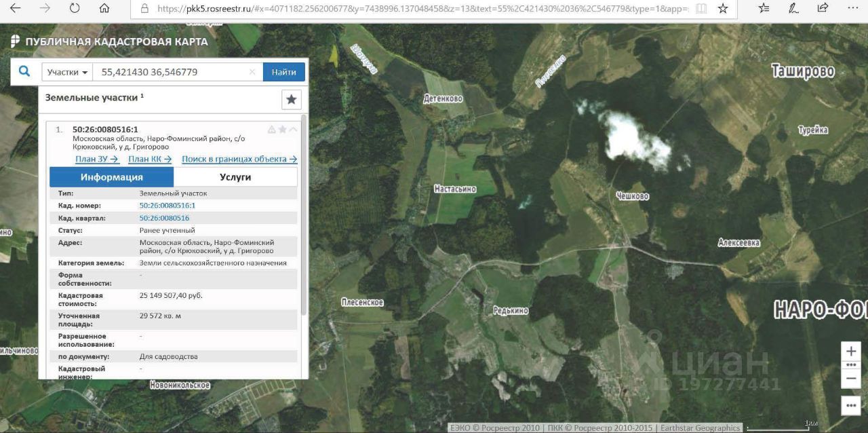Click the status value Ранее учтенный
The height and width of the screenshot is (433, 868).
167,231
